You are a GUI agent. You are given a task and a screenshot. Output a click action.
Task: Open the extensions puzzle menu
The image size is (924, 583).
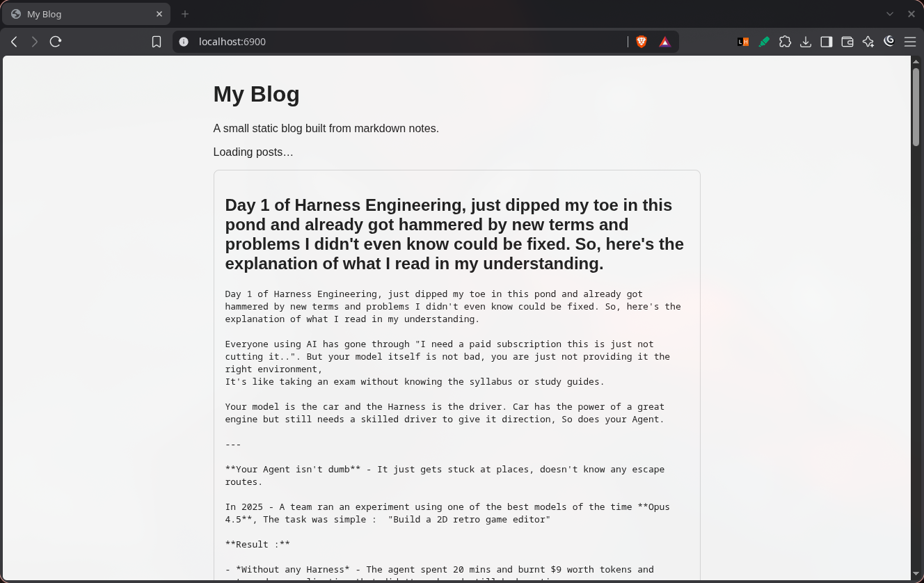(785, 42)
